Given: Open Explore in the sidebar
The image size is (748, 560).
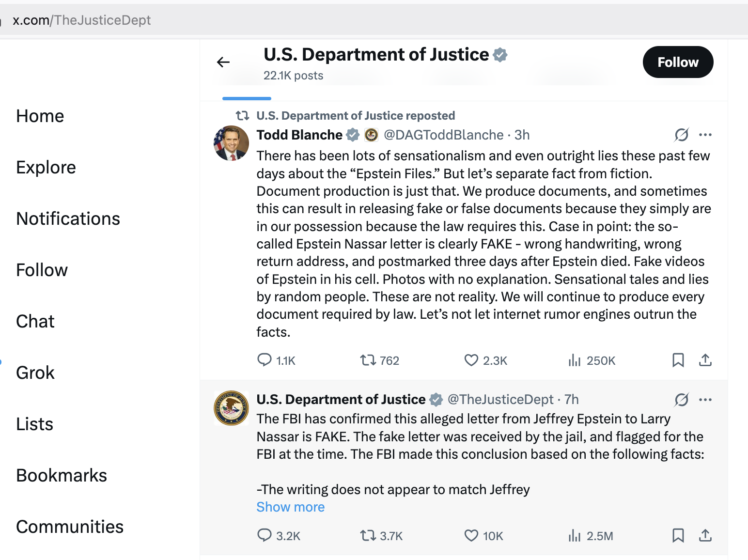Looking at the screenshot, I should pos(46,168).
